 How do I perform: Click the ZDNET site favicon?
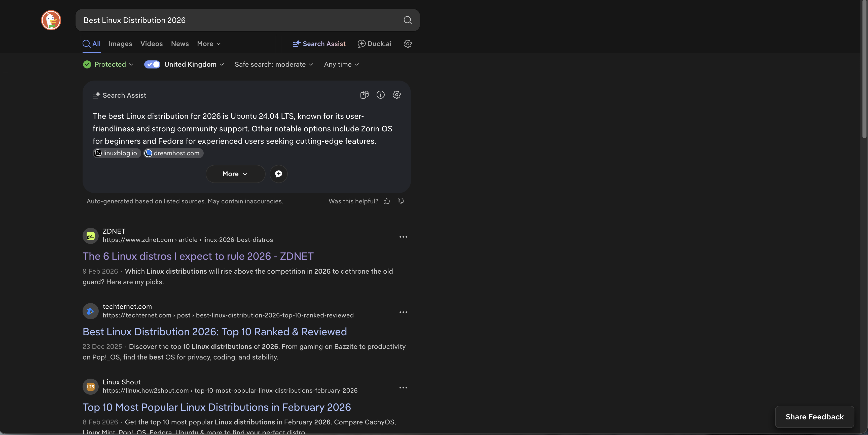[90, 236]
